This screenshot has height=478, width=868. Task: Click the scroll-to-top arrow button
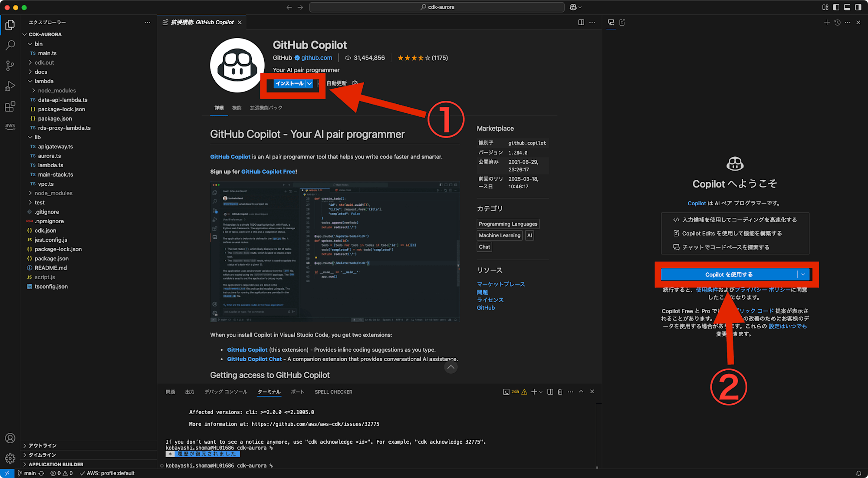click(451, 367)
